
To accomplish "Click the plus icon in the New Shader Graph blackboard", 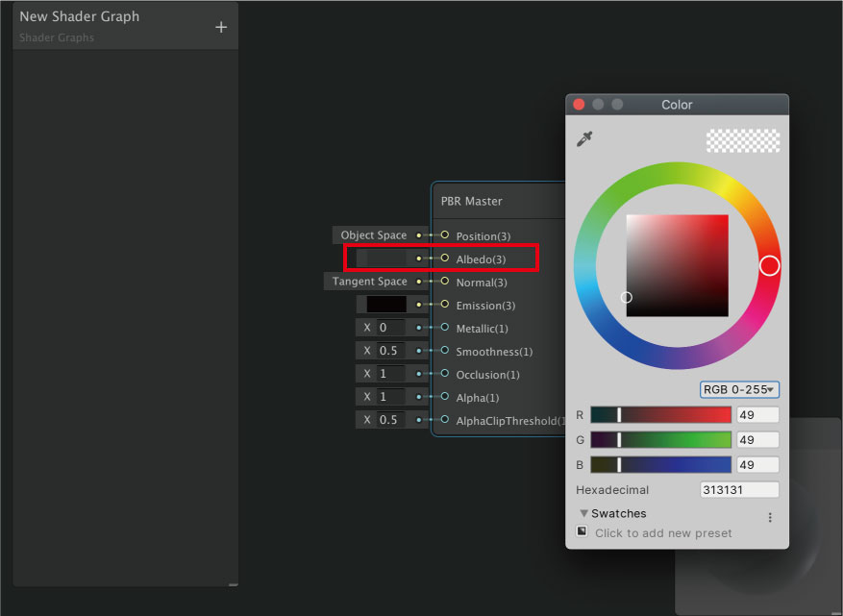I will click(221, 27).
